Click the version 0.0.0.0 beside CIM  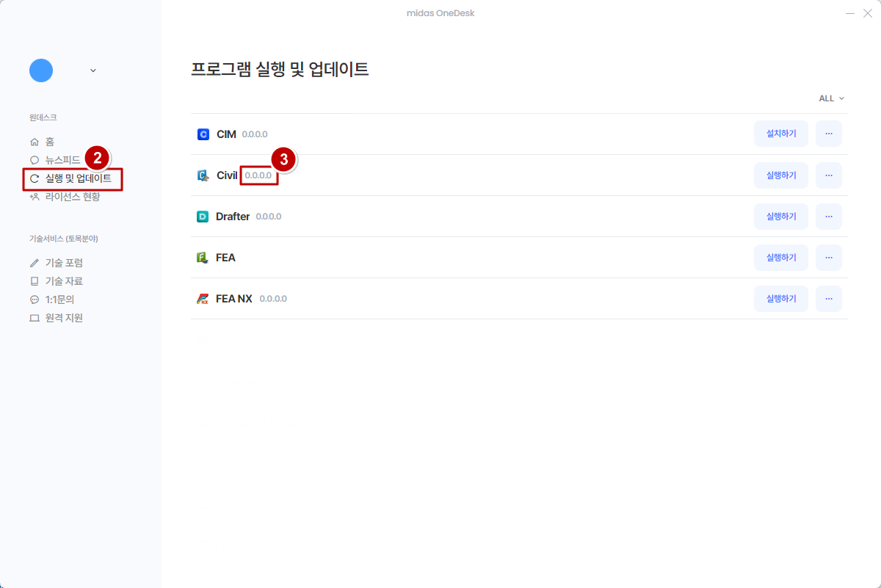point(255,134)
